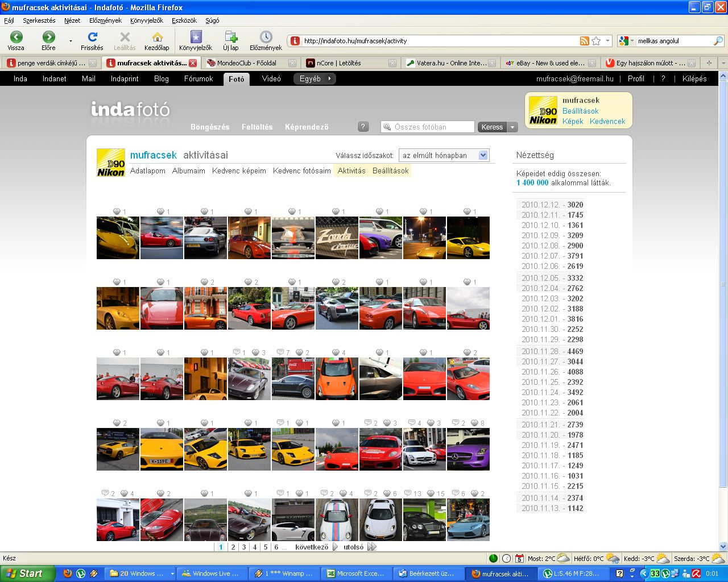
Task: Open the 20 Windows folder group in taskbar
Action: point(141,573)
